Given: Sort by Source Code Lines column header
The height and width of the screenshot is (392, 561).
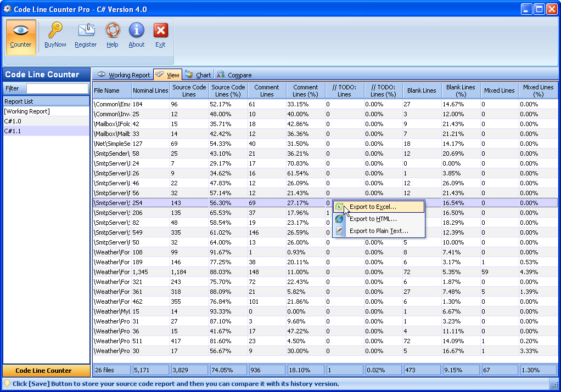Looking at the screenshot, I should pos(189,90).
